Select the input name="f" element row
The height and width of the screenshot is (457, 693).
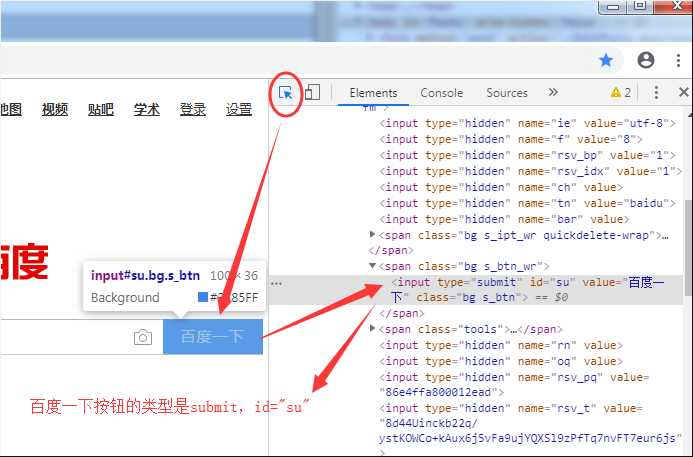point(510,139)
